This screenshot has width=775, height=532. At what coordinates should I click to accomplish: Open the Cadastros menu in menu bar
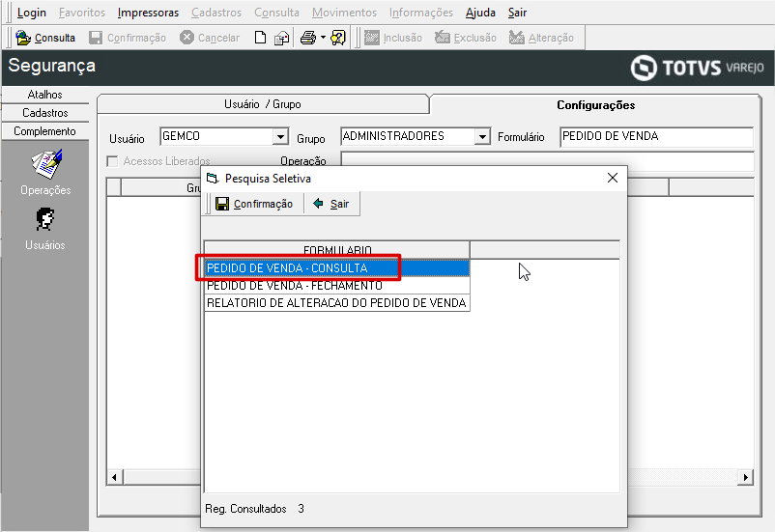[216, 13]
